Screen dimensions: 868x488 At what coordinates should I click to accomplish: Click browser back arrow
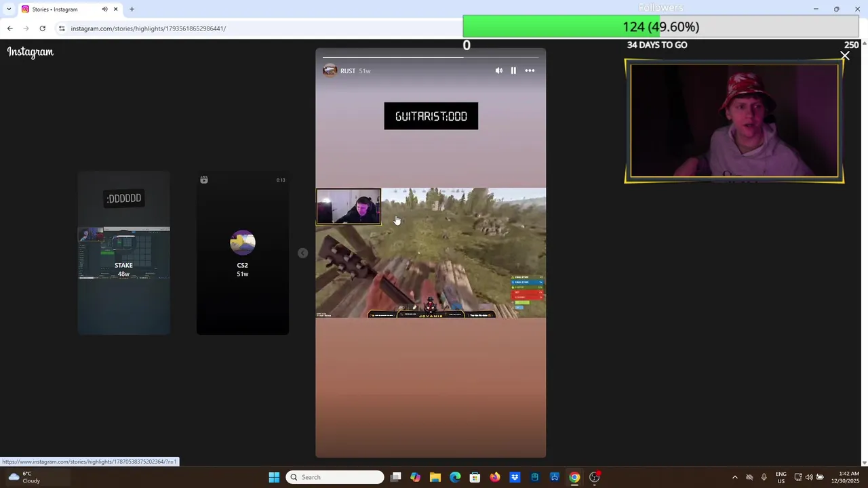point(9,28)
